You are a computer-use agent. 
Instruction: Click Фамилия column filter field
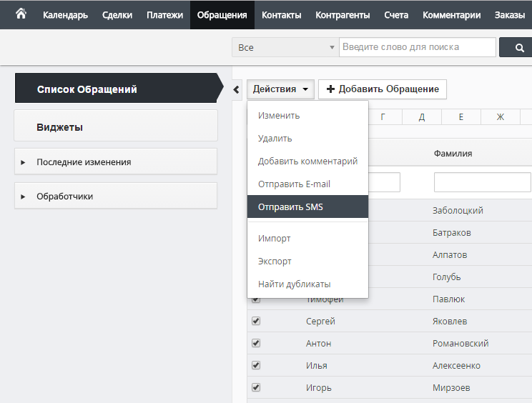click(x=483, y=182)
